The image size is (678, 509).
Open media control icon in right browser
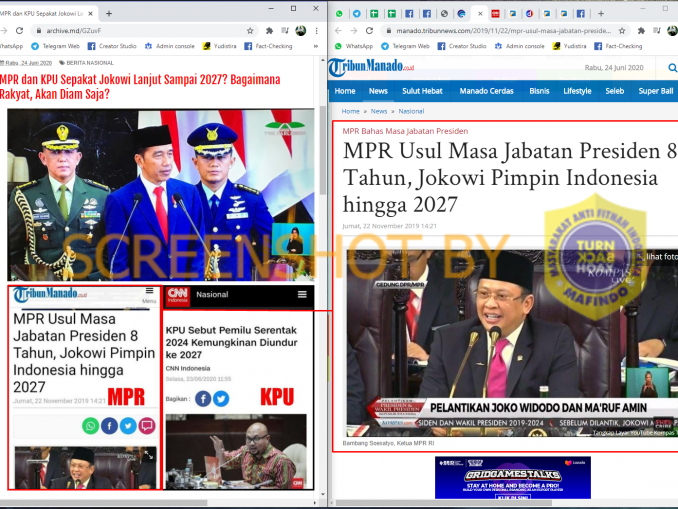(657, 31)
